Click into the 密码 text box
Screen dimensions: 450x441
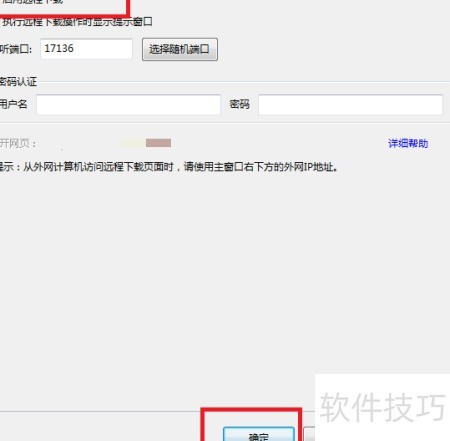[351, 105]
